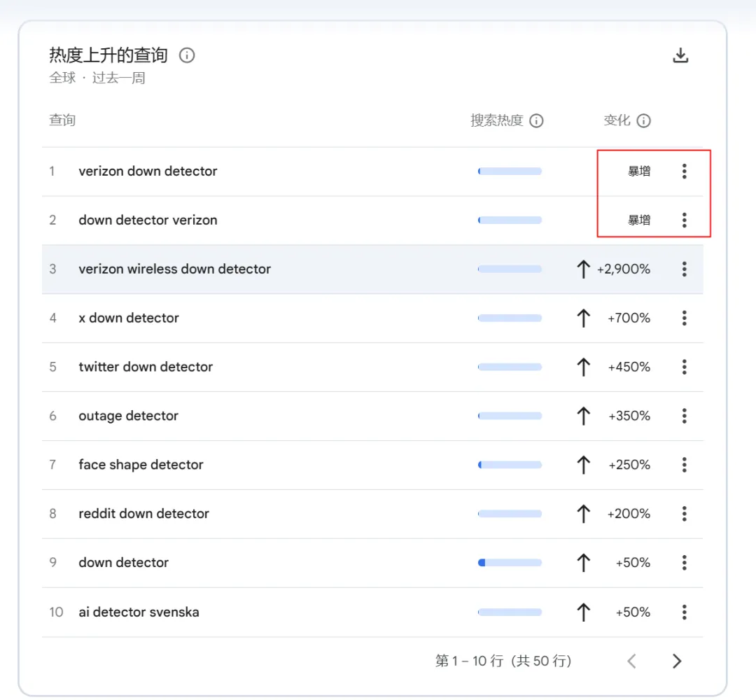Open more options for outage detector
The width and height of the screenshot is (756, 700).
click(684, 416)
